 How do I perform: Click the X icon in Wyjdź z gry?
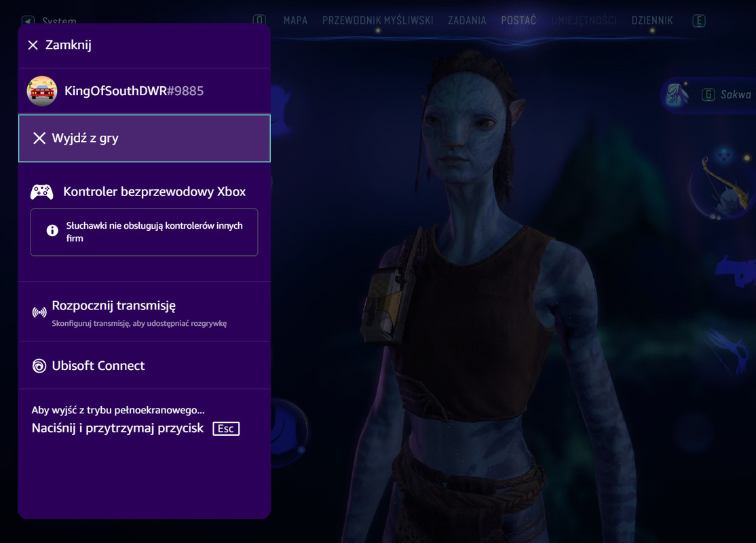point(39,138)
